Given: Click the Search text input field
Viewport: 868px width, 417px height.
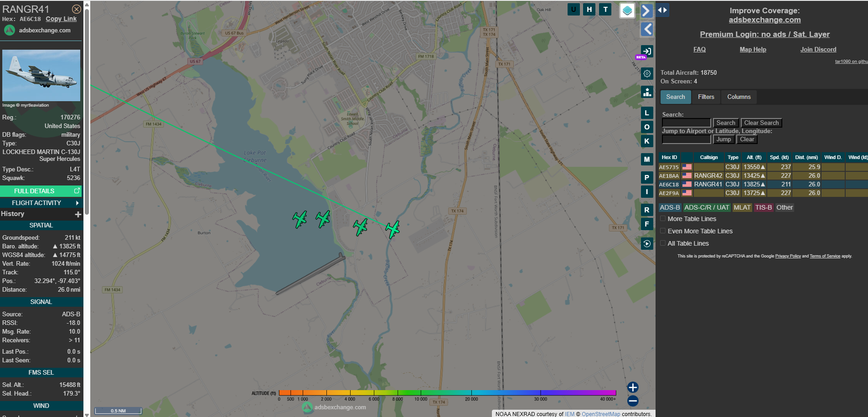Looking at the screenshot, I should click(687, 123).
